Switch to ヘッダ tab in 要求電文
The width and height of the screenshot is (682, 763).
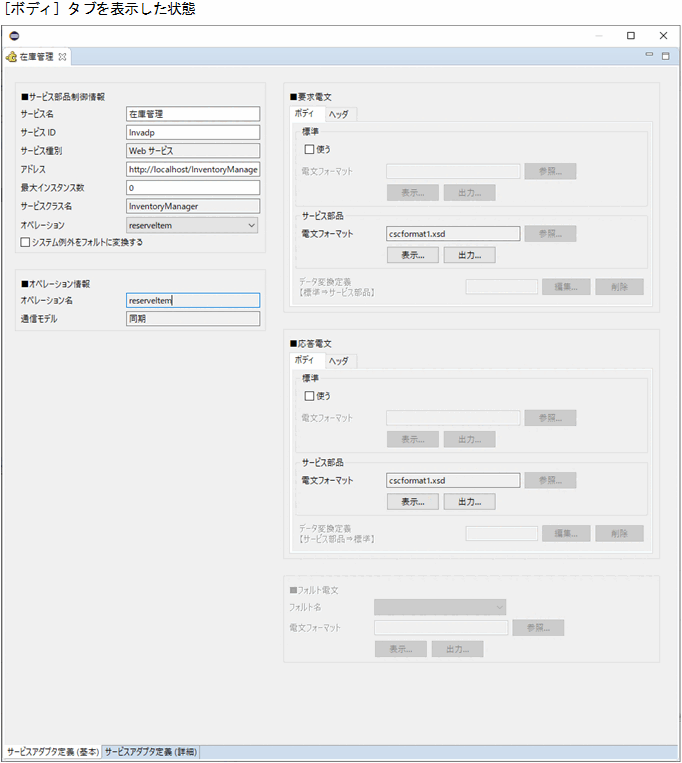click(339, 114)
